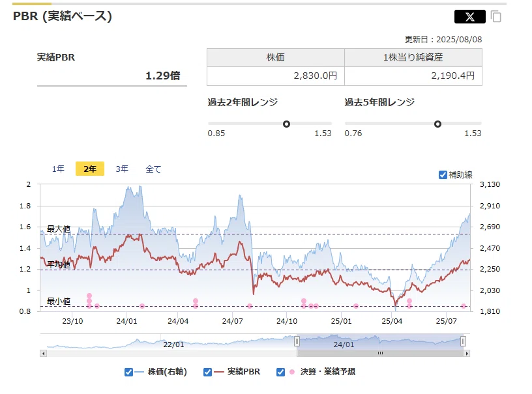Click the 過去2年間レンジ slider marker

coord(286,124)
